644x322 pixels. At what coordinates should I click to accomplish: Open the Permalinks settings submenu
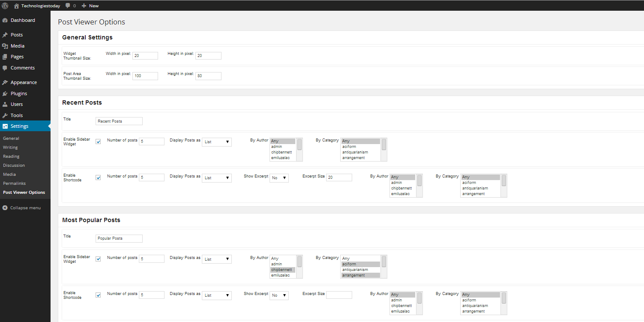click(14, 183)
